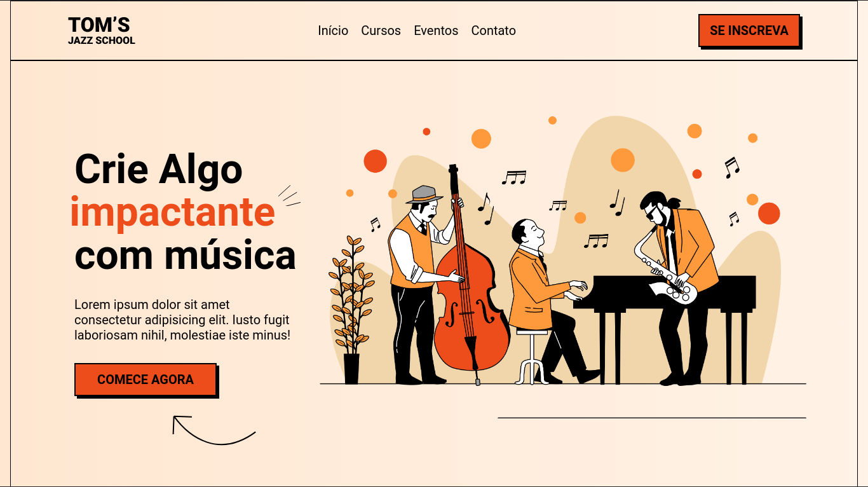
Task: Click the Crie Algo headline text
Action: (158, 169)
